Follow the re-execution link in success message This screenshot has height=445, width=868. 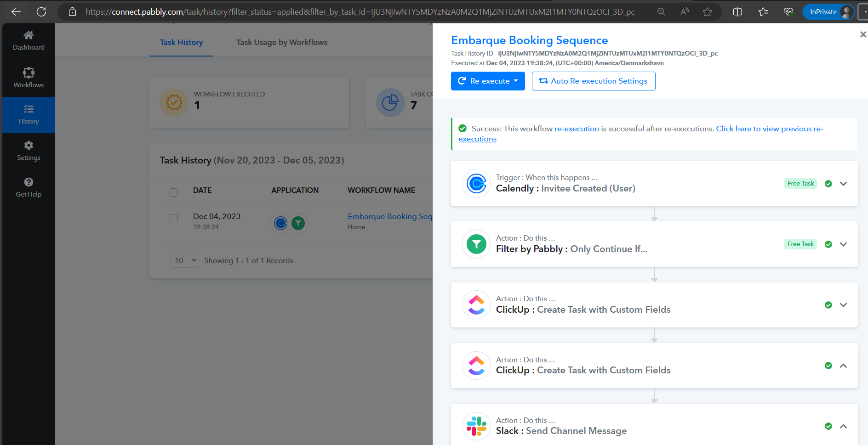pyautogui.click(x=577, y=129)
